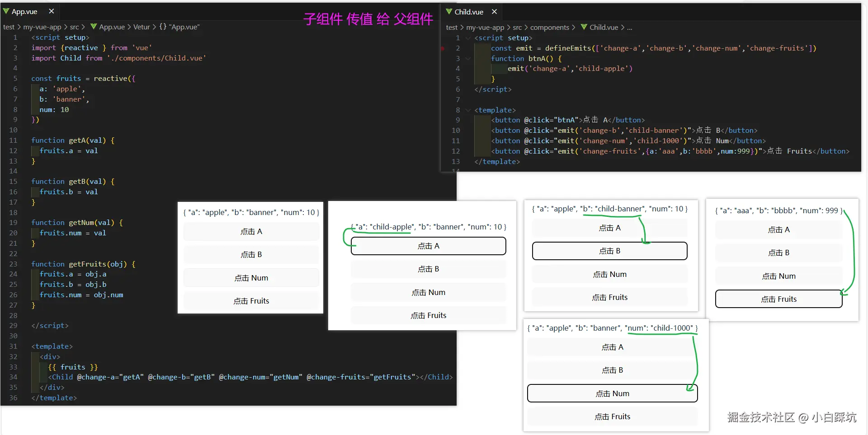Open the 'test' breadcrumb above the App.vue editor

pyautogui.click(x=9, y=27)
